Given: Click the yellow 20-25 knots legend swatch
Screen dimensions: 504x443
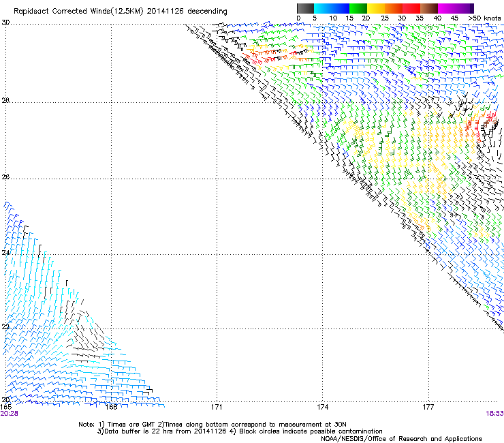Looking at the screenshot, I should coord(376,8).
